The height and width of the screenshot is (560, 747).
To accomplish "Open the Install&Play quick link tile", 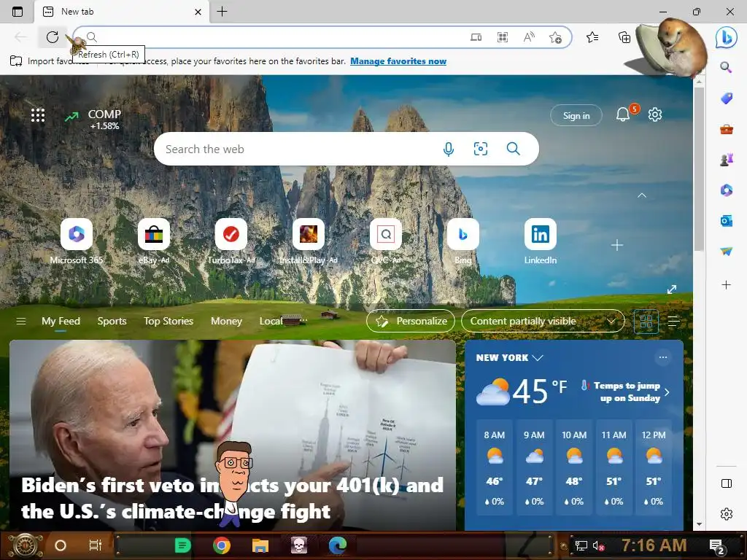I will 309,241.
